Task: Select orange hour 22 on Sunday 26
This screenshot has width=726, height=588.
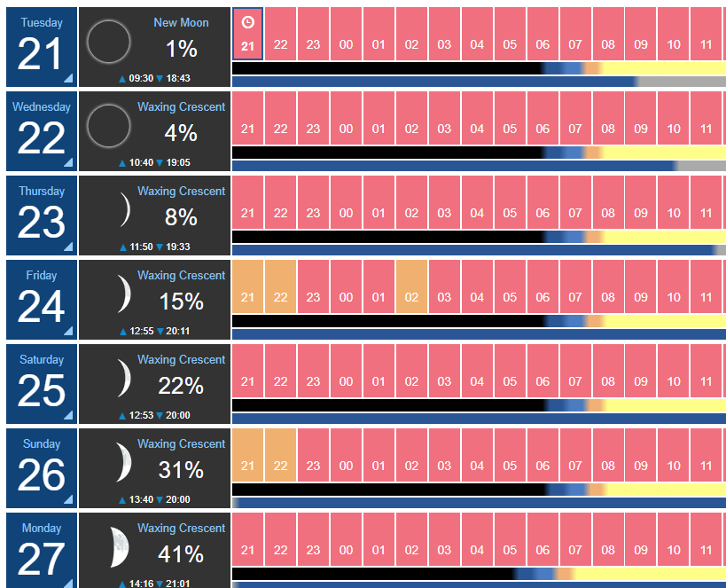Action: [x=281, y=455]
